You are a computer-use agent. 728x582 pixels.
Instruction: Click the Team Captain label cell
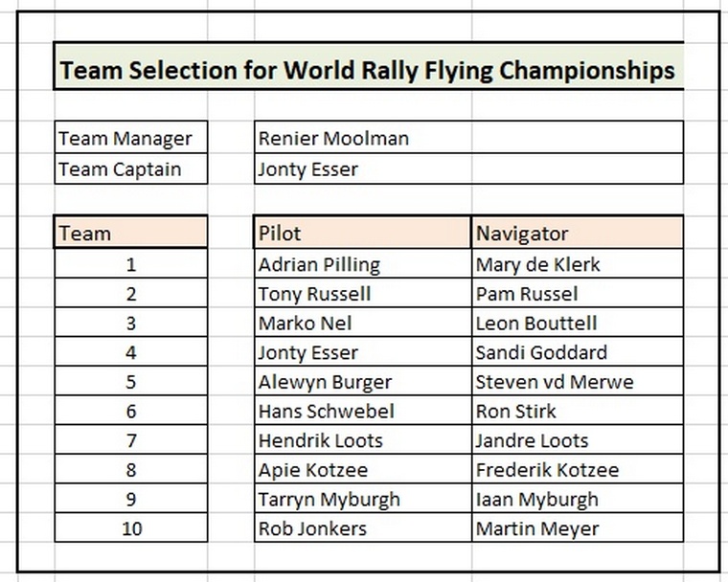tap(131, 168)
